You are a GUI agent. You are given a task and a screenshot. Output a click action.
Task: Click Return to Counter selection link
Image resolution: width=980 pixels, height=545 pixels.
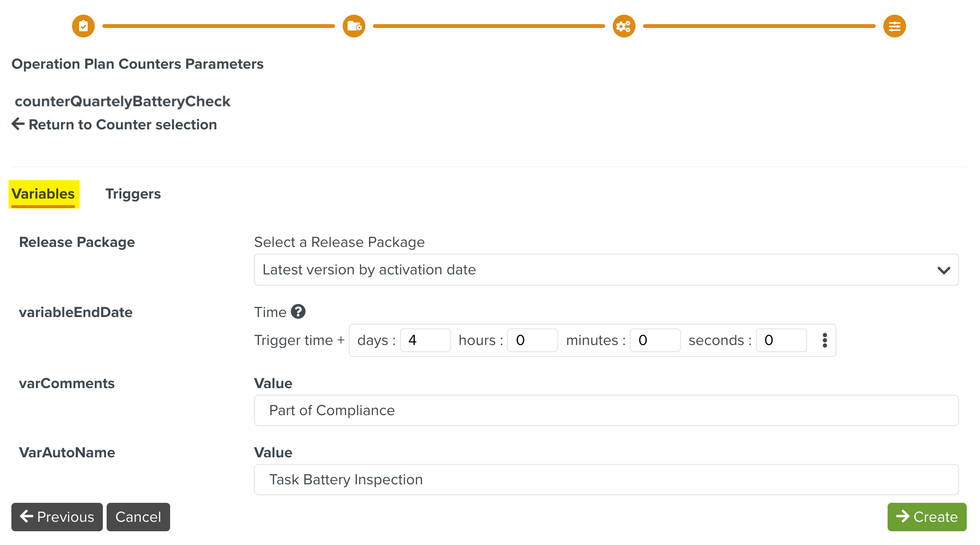click(122, 125)
